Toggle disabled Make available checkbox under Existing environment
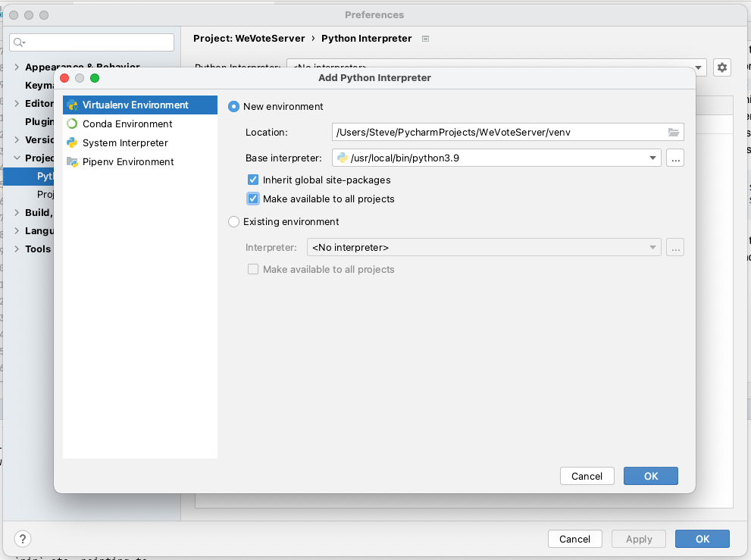This screenshot has height=560, width=751. (x=253, y=269)
